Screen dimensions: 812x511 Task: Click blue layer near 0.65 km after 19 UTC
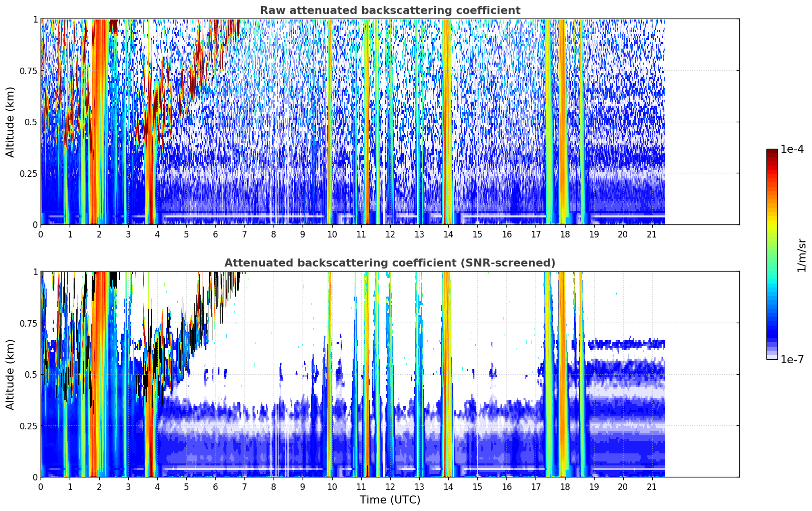(x=626, y=344)
